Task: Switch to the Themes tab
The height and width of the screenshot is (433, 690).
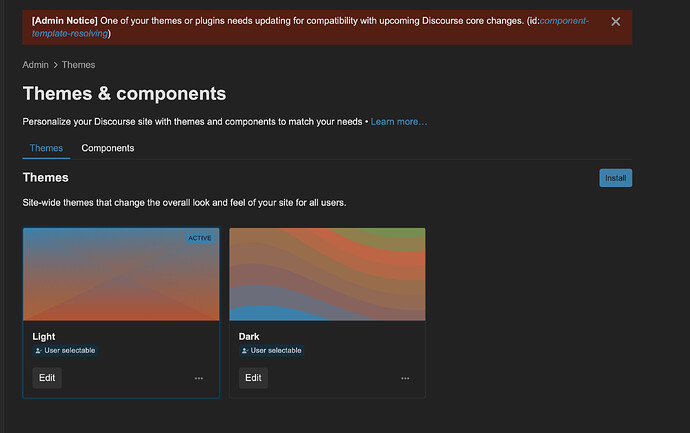Action: tap(46, 148)
